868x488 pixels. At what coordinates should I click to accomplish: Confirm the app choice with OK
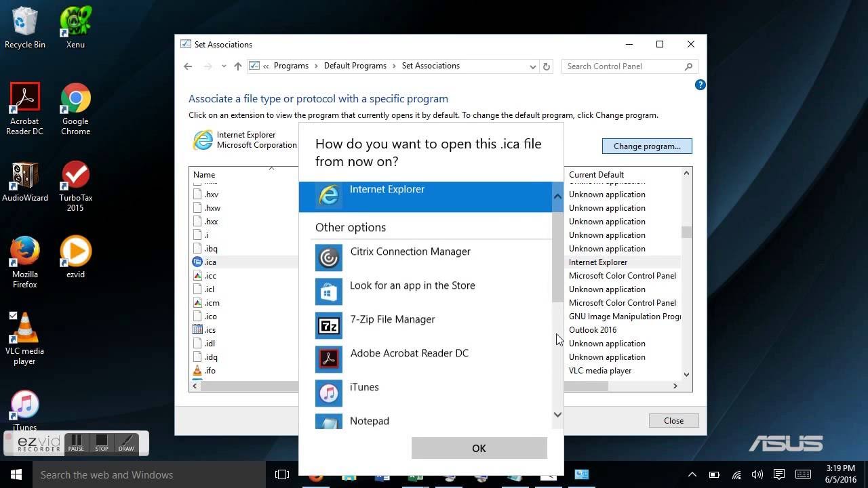479,448
